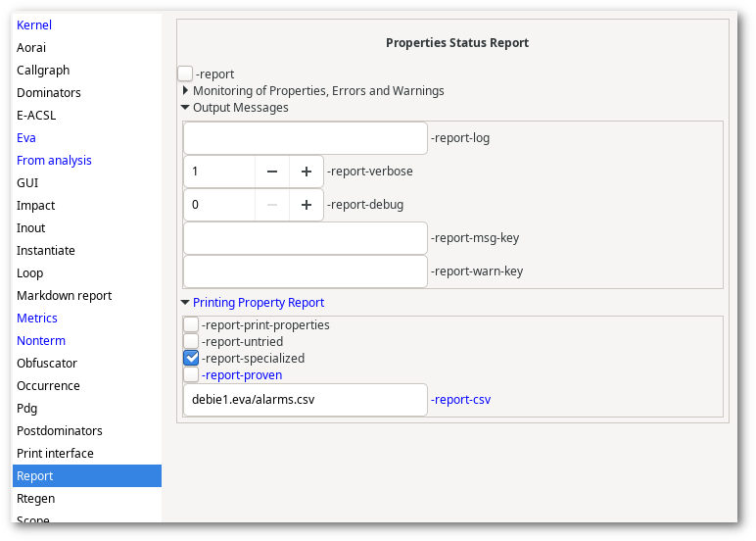Decrease the -report-verbose value with minus
The image size is (756, 541).
tap(272, 172)
